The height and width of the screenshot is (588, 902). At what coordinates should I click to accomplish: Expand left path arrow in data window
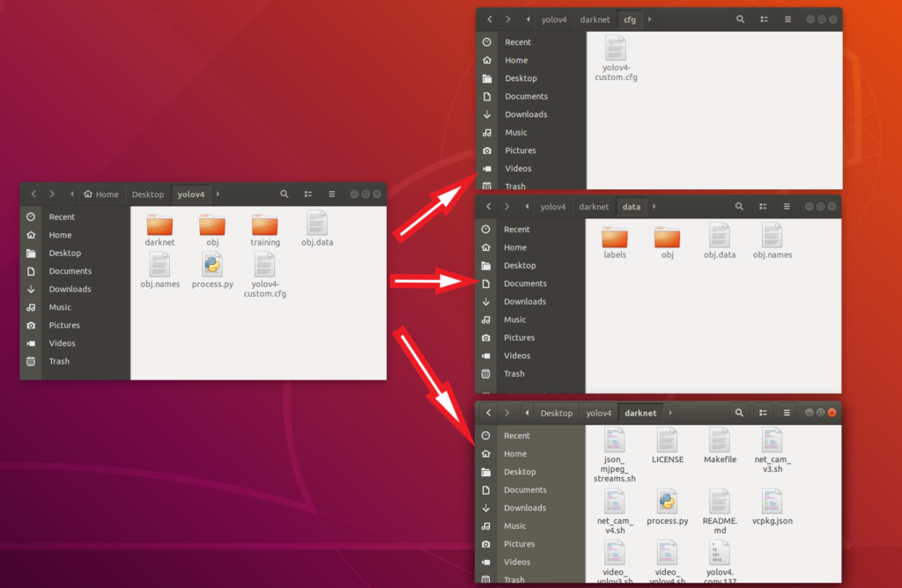click(x=527, y=207)
